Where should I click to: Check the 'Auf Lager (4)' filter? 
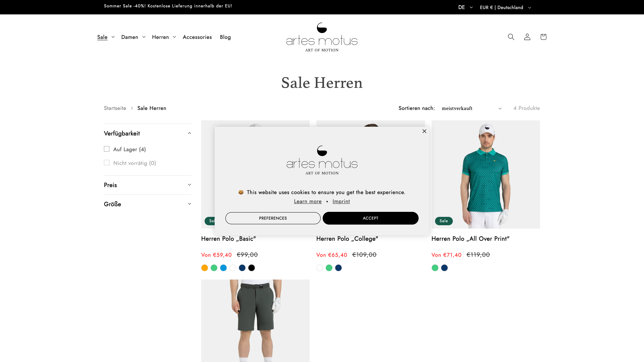coord(107,149)
